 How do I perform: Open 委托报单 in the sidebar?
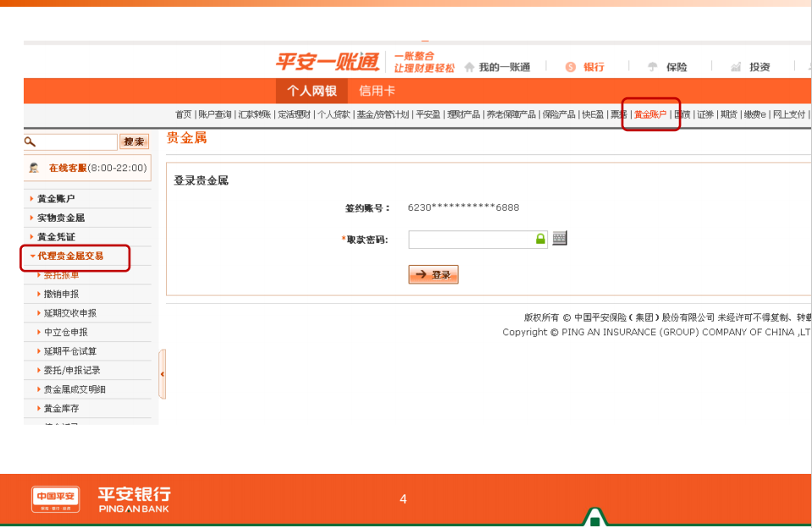pos(61,275)
